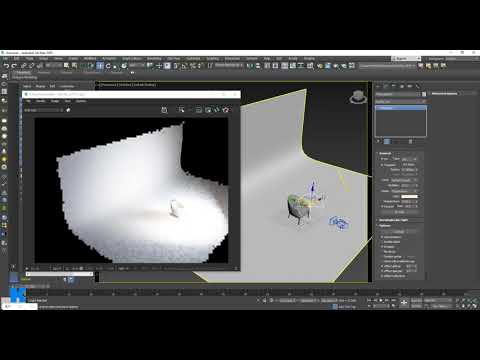The height and width of the screenshot is (360, 480).
Task: Open the Modifiers menu in main menu bar
Action: click(90, 58)
